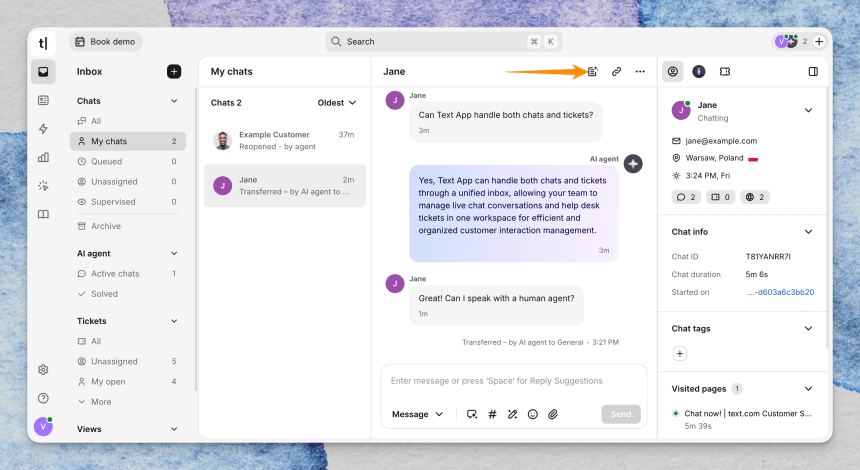Select the customer profile details icon
Image resolution: width=860 pixels, height=470 pixels.
pos(673,71)
